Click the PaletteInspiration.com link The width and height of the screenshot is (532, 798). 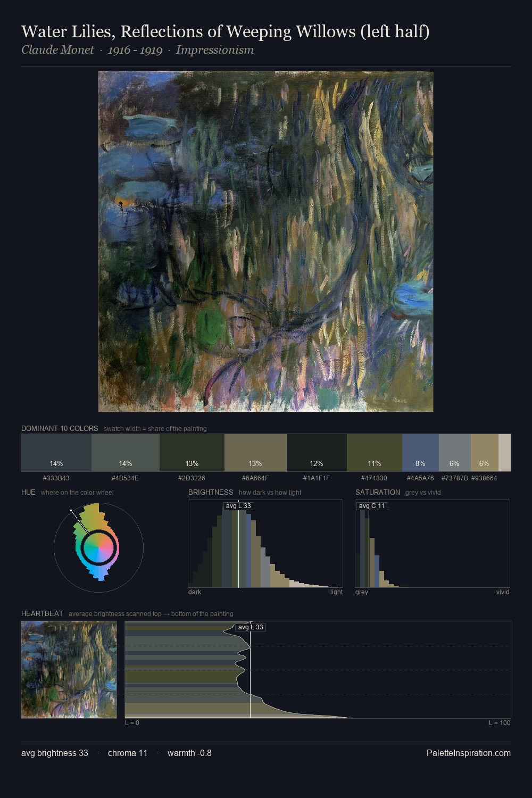tap(469, 753)
